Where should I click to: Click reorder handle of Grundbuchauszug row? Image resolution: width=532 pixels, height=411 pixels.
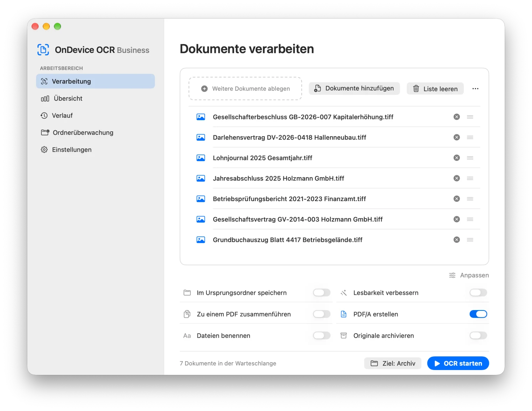click(470, 240)
